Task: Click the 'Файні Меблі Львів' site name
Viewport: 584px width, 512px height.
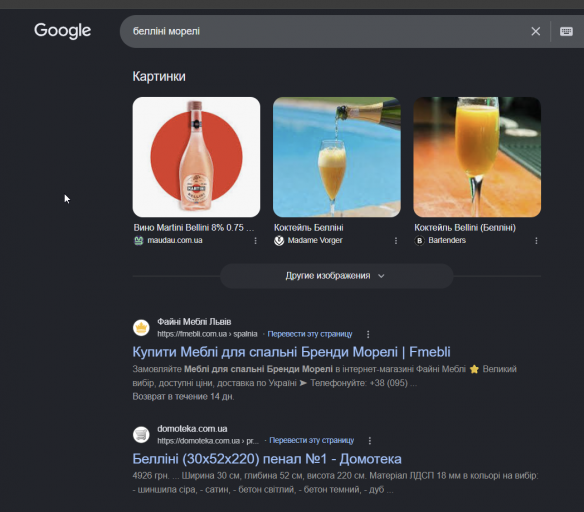Action: (194, 322)
